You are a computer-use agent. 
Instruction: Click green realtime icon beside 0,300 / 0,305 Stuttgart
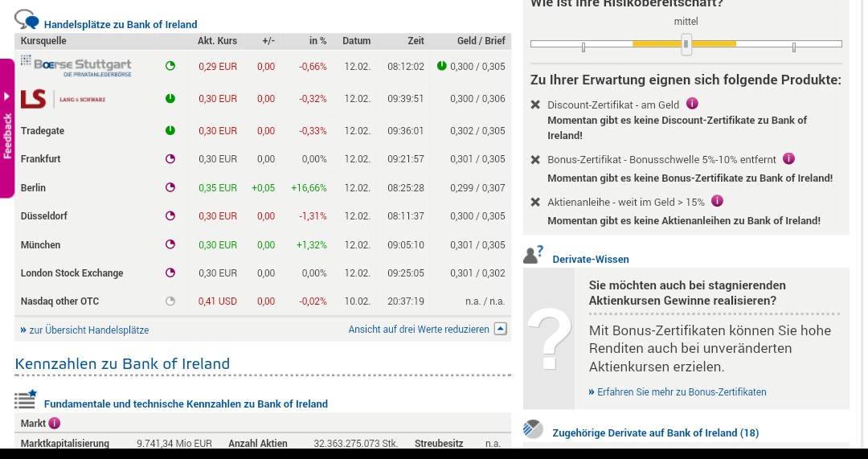[441, 66]
